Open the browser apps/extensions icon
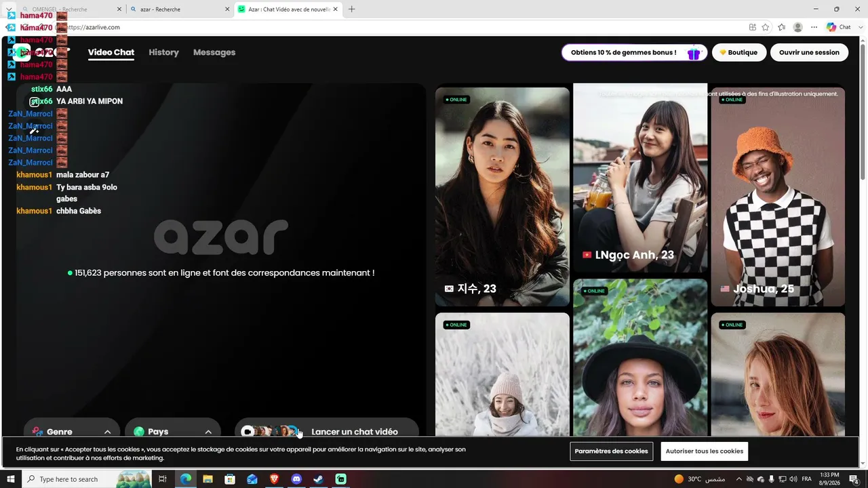The height and width of the screenshot is (488, 868). [x=753, y=27]
